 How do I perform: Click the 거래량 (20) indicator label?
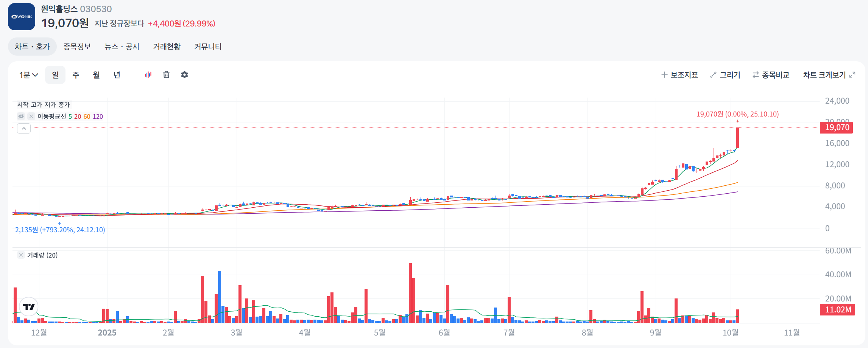(x=42, y=255)
